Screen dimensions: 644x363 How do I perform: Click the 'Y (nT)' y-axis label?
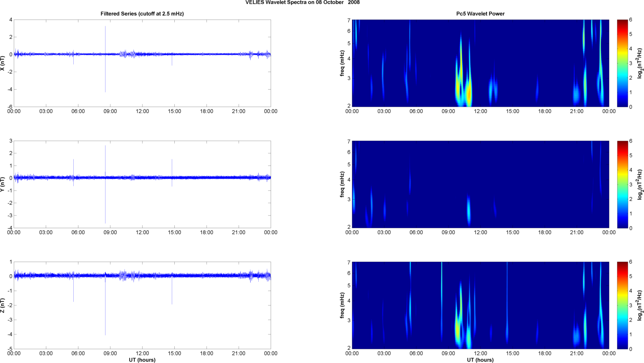tap(3, 184)
